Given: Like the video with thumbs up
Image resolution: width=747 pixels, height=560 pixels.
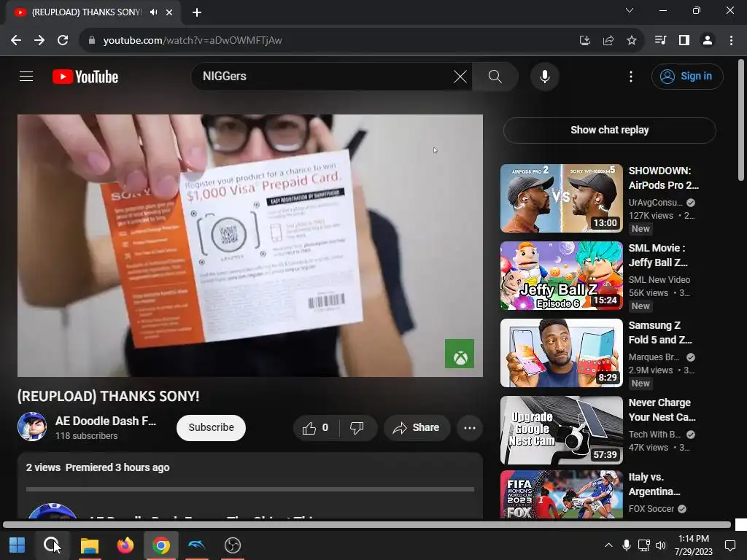Looking at the screenshot, I should point(315,427).
